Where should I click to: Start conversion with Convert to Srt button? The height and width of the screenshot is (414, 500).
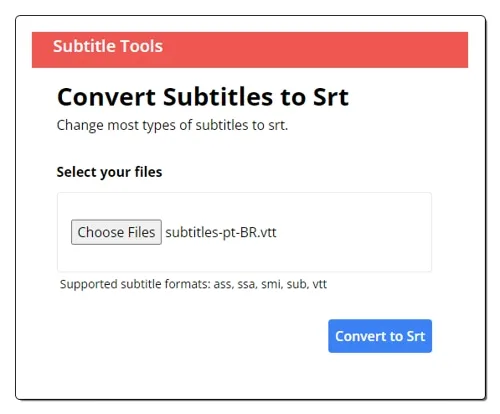point(380,336)
